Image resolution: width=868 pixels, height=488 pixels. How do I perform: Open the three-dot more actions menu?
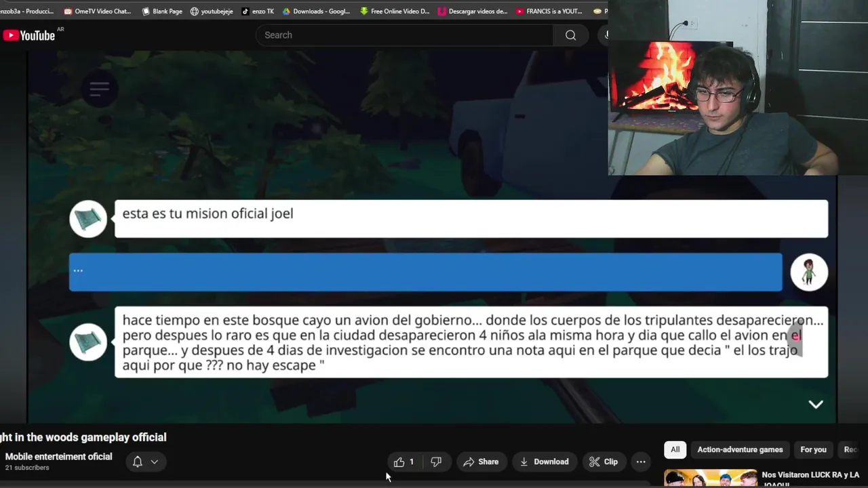(x=641, y=462)
